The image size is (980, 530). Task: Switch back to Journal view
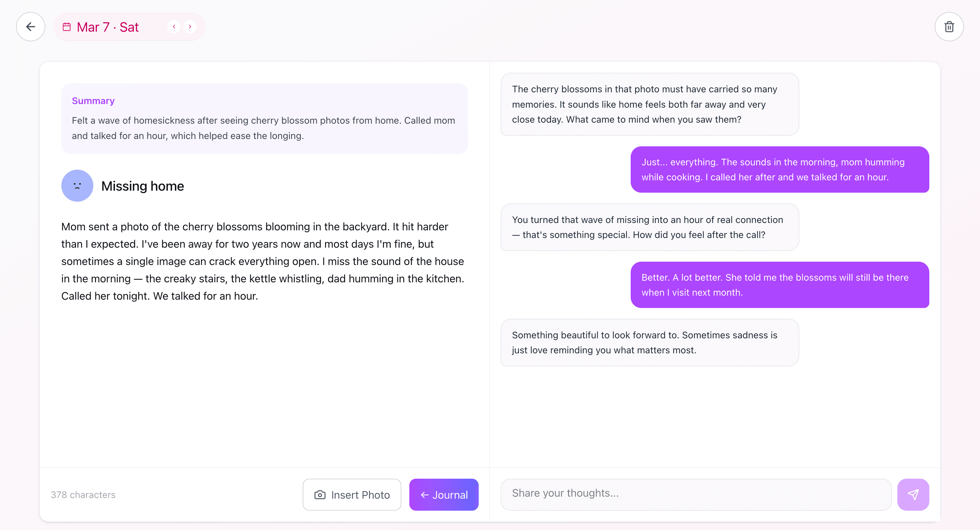444,495
